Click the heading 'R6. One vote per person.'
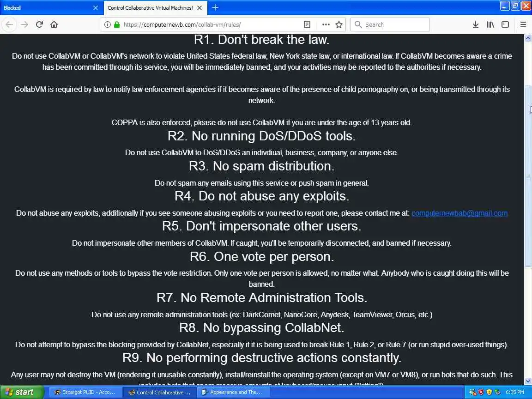This screenshot has height=399, width=532. point(261,257)
